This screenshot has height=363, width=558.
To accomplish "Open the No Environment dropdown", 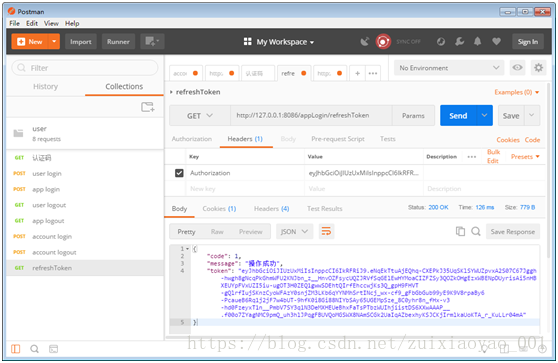I will (449, 68).
